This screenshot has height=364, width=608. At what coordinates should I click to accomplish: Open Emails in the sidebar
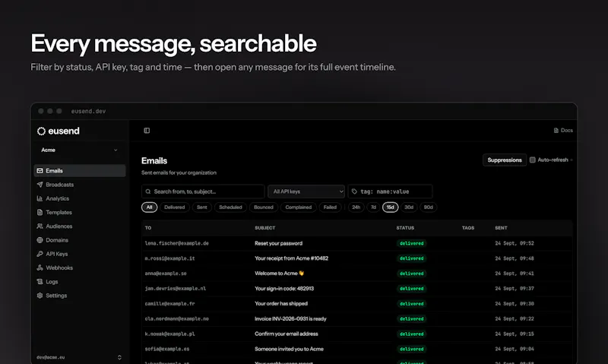point(80,170)
